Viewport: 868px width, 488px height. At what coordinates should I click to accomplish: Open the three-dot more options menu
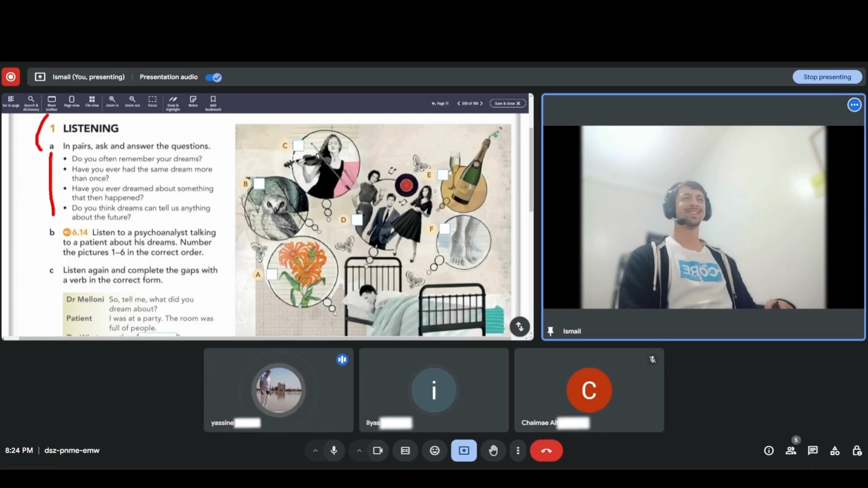[518, 450]
